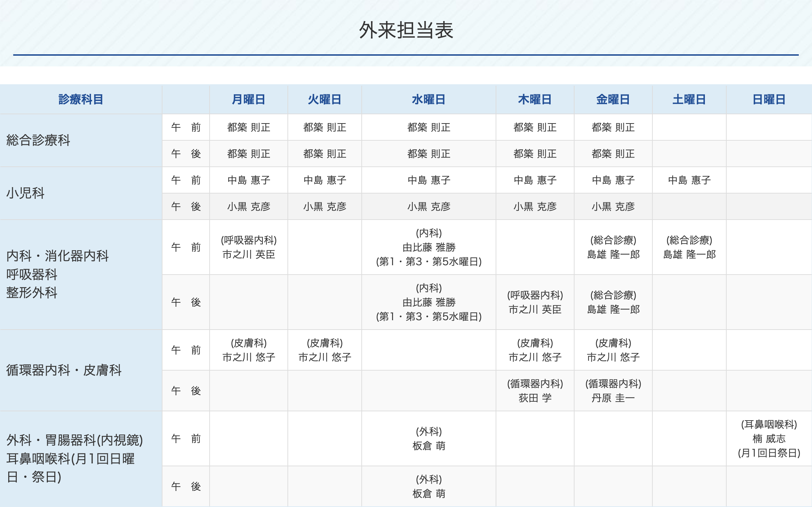Select the 診療科目 column header
This screenshot has height=507, width=812.
(81, 99)
